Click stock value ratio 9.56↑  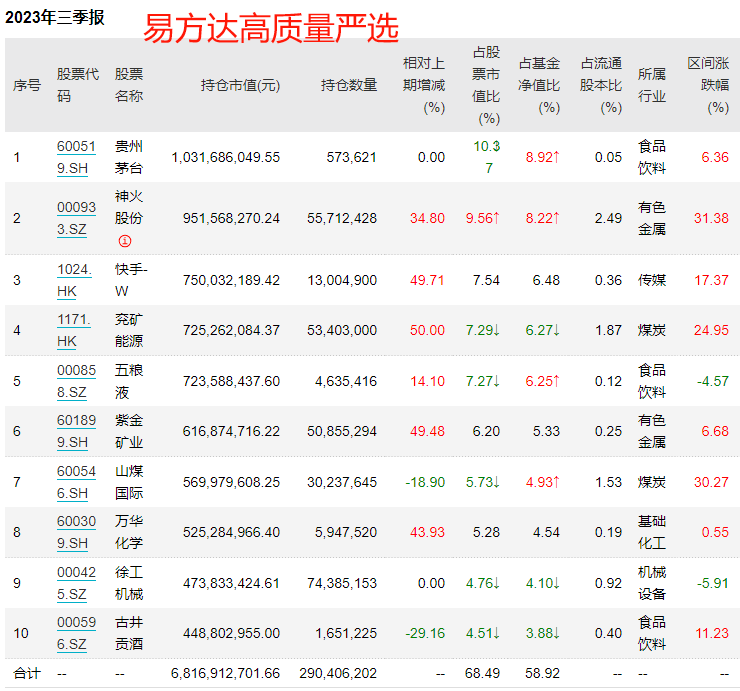482,218
